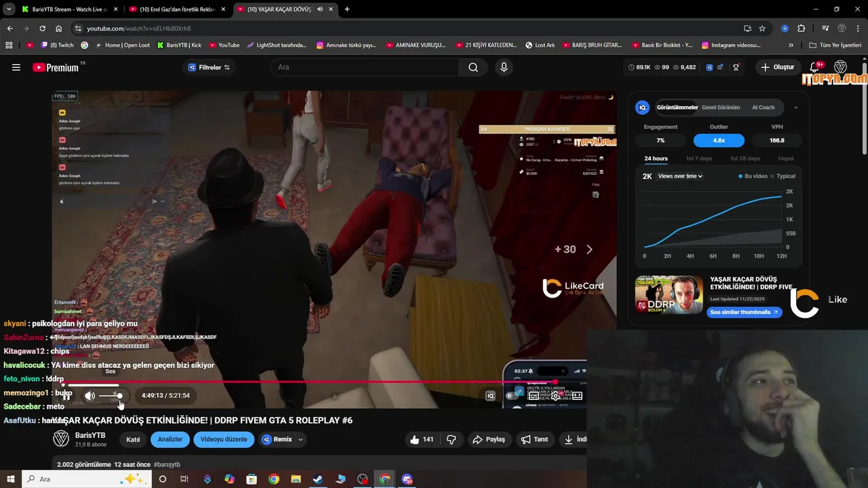Select the 24 hours range tab
The width and height of the screenshot is (868, 488).
tap(656, 159)
